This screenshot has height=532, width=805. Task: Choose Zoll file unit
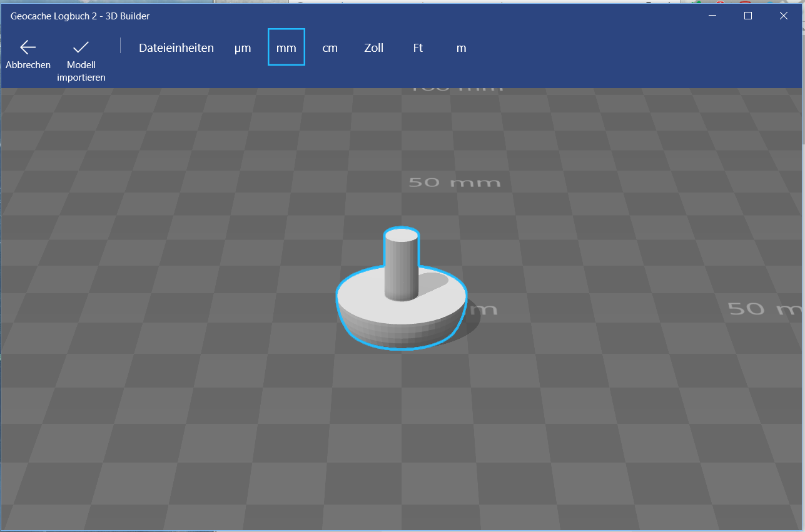pos(374,48)
